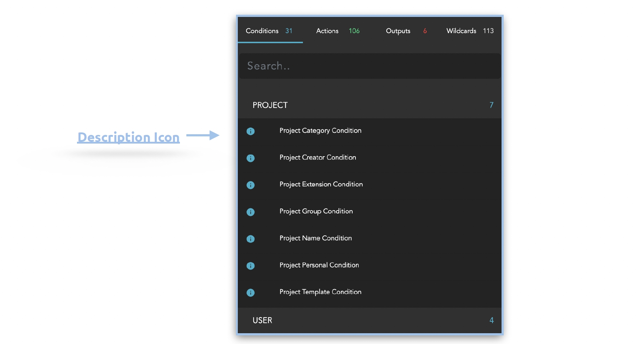Click info icon beside Project Category Condition
Viewport: 644px width, 344px height.
click(x=250, y=131)
